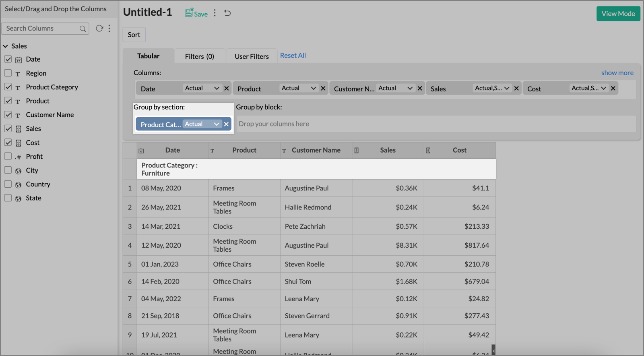Screen dimensions: 644x356
Task: Click the refresh columns icon
Action: point(99,28)
